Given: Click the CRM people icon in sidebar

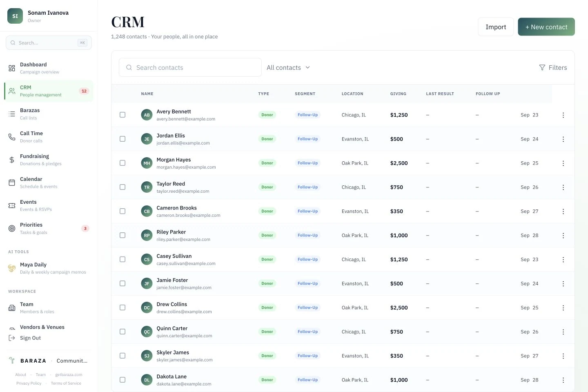Looking at the screenshot, I should (12, 91).
